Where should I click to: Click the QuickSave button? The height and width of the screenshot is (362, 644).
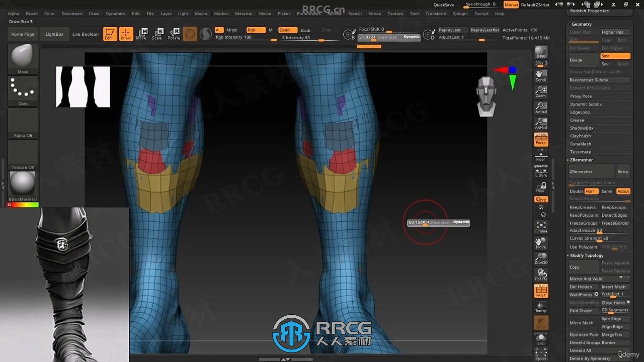444,5
